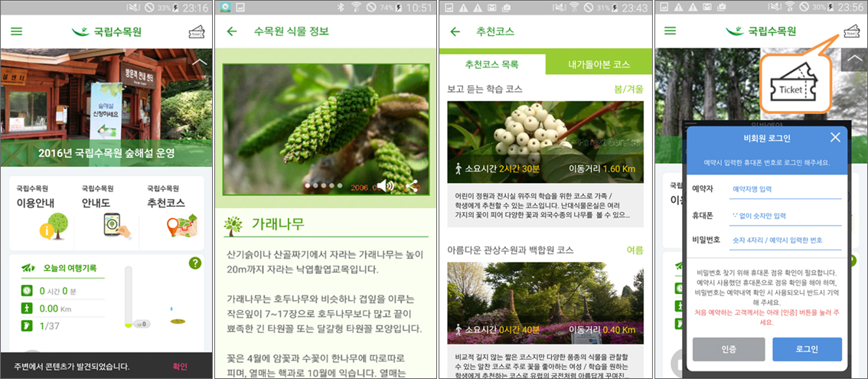Go back from 수목원 식물 정보 screen
The height and width of the screenshot is (379, 868).
pos(232,31)
